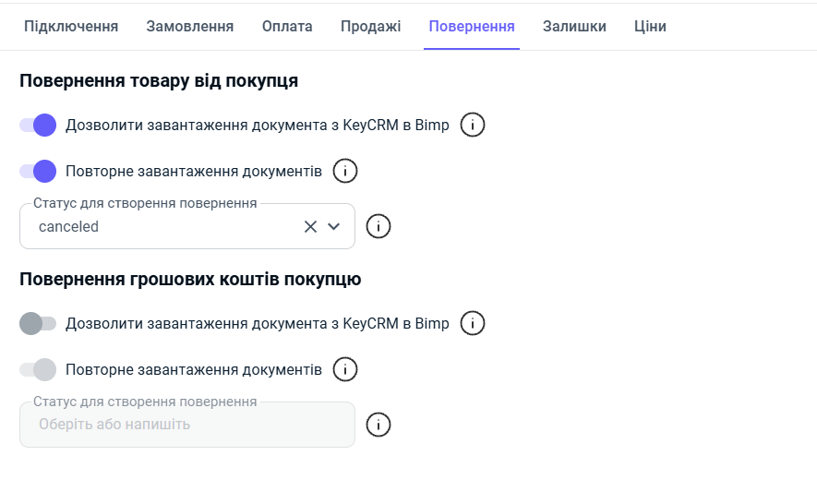Go to the Залишки tab

(574, 27)
